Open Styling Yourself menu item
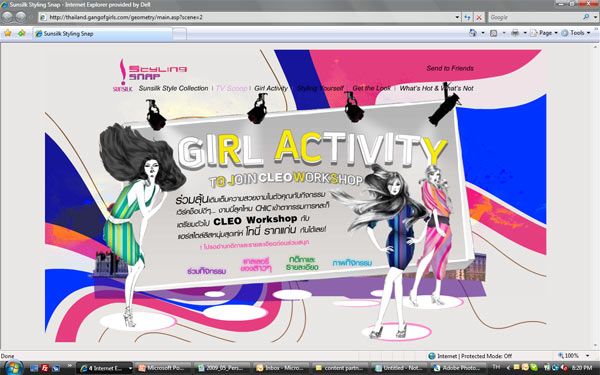The width and height of the screenshot is (600, 375). pyautogui.click(x=321, y=88)
